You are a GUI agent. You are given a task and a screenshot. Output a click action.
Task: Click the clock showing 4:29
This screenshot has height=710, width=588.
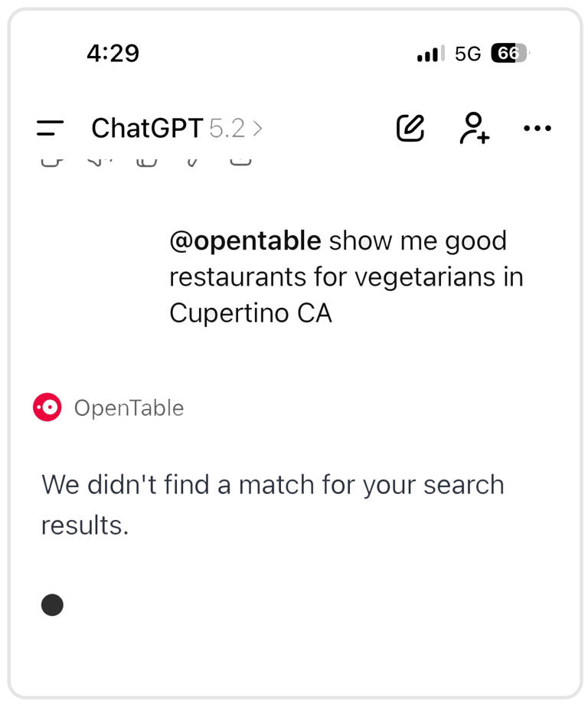click(113, 53)
